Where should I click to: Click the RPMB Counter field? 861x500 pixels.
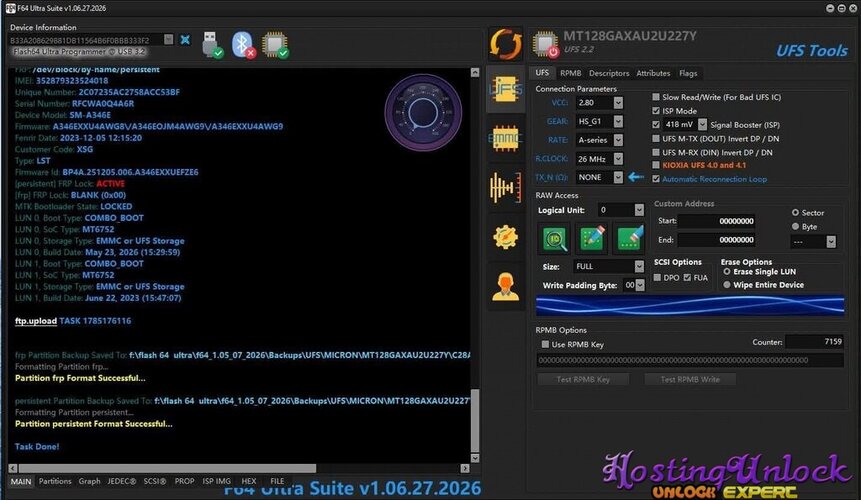pos(814,341)
